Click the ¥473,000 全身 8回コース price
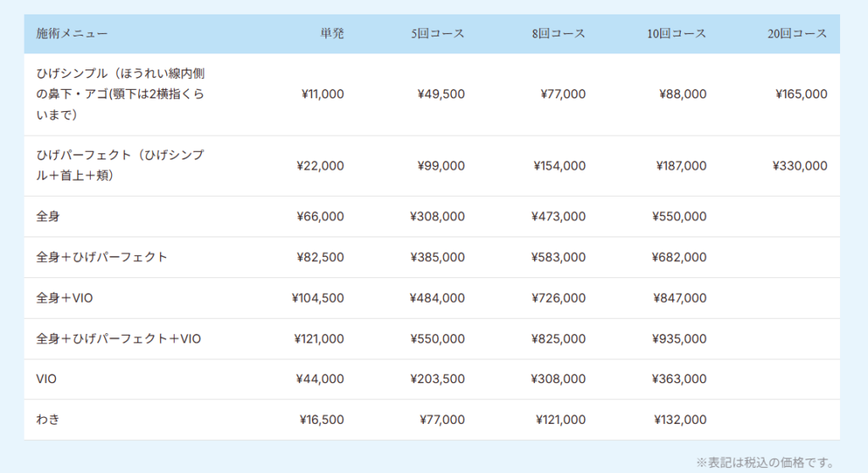 559,217
